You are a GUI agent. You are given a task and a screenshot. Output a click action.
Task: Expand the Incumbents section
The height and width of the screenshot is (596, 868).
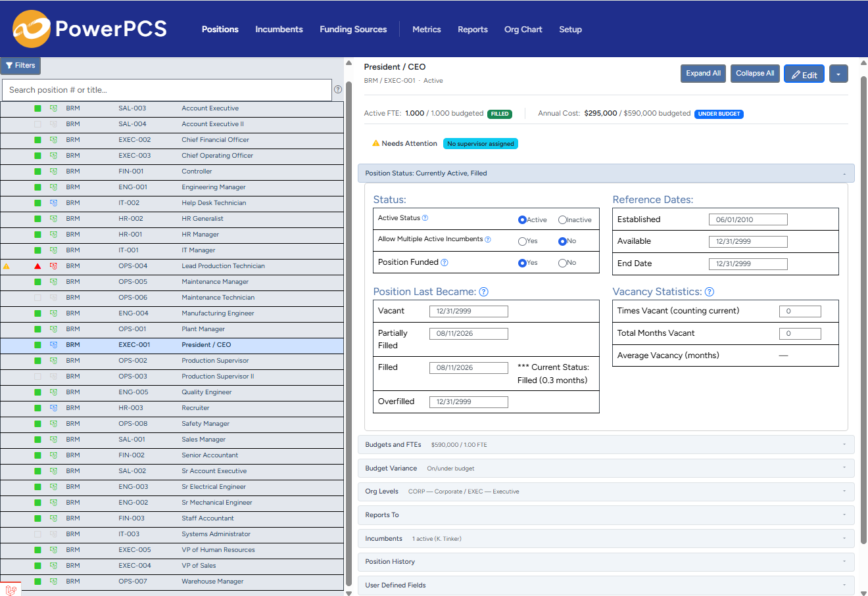click(606, 539)
